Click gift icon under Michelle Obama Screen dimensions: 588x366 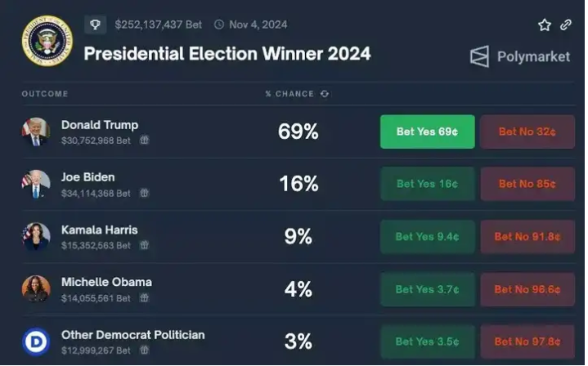pyautogui.click(x=145, y=298)
